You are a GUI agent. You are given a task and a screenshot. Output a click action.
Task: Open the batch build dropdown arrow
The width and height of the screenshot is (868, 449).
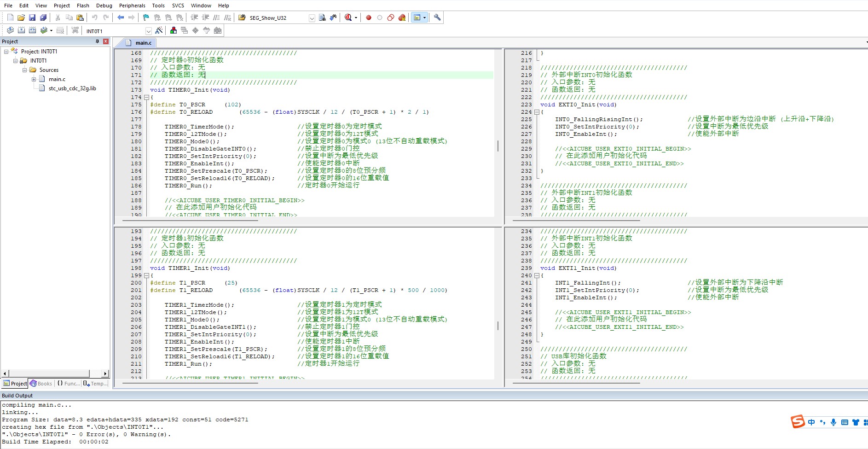coord(51,30)
